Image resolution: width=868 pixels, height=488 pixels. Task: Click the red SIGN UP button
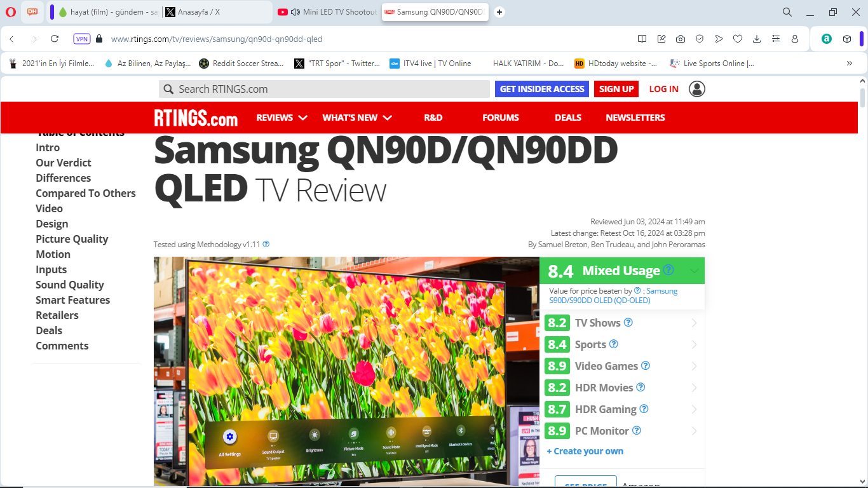[x=616, y=89]
